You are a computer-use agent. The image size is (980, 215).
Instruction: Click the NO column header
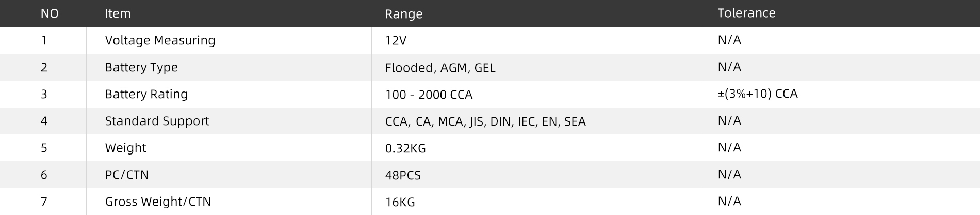pyautogui.click(x=50, y=14)
